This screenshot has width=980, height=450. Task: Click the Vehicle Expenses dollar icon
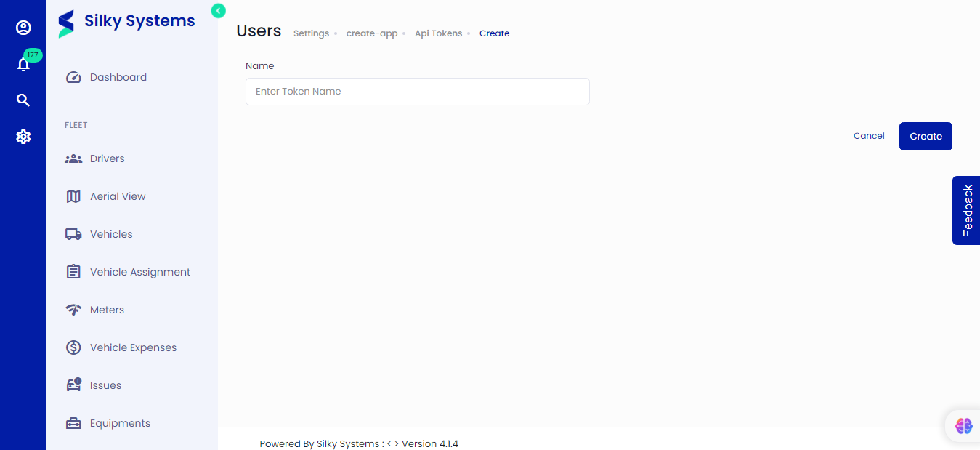pyautogui.click(x=73, y=347)
